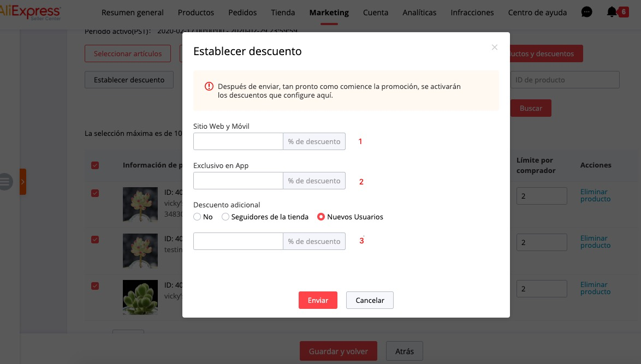Click second row buyer limit field
This screenshot has width=641, height=364.
tap(542, 242)
